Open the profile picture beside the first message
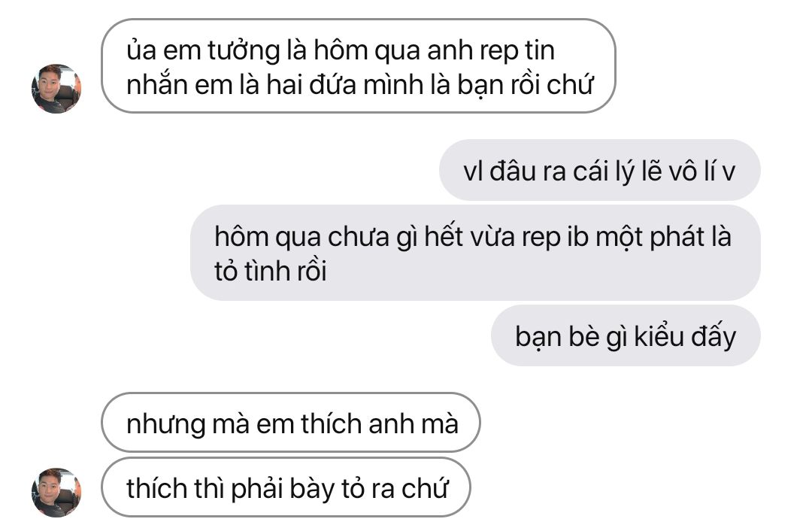This screenshot has width=812, height=525. coord(56,89)
